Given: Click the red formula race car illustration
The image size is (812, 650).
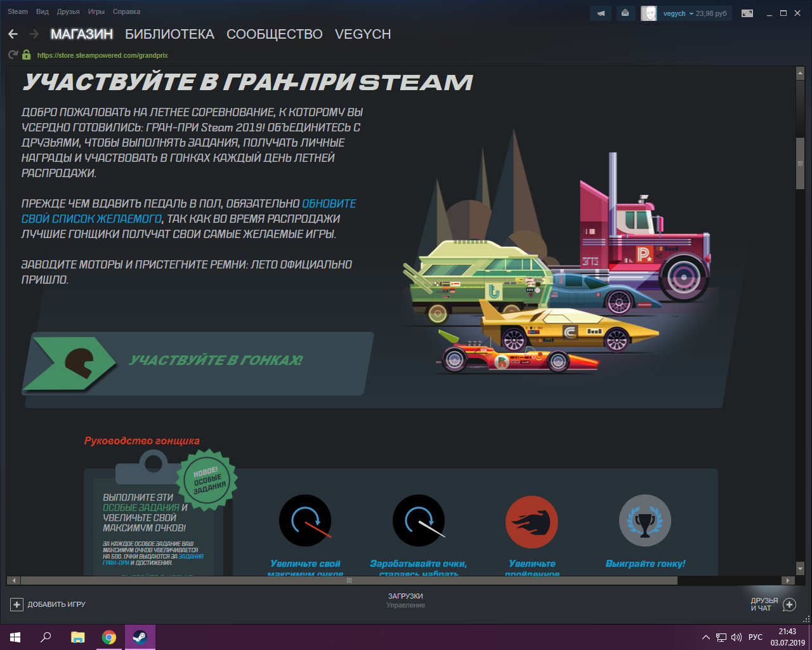Looking at the screenshot, I should pyautogui.click(x=518, y=354).
